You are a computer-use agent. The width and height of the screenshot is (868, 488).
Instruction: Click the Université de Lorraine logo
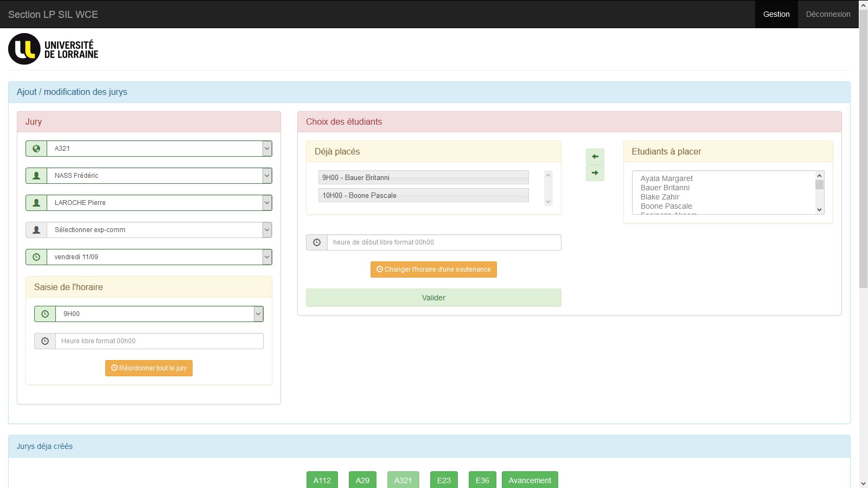coord(53,49)
